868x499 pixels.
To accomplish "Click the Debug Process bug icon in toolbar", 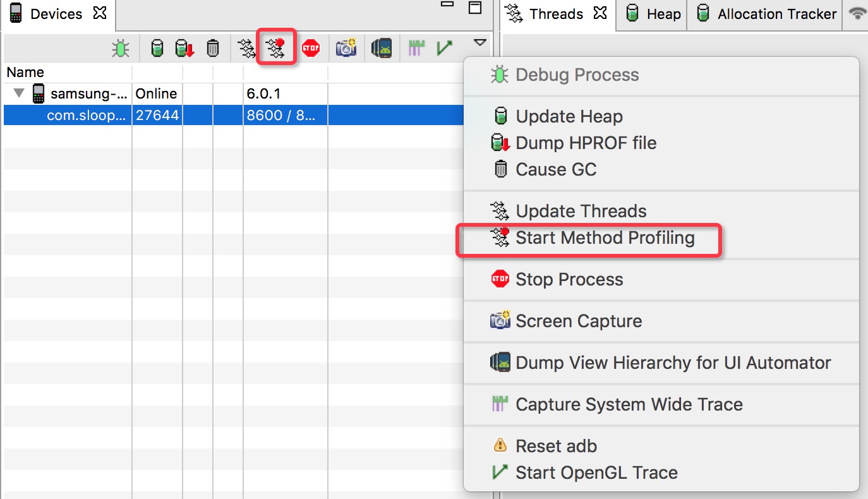I will click(x=121, y=48).
